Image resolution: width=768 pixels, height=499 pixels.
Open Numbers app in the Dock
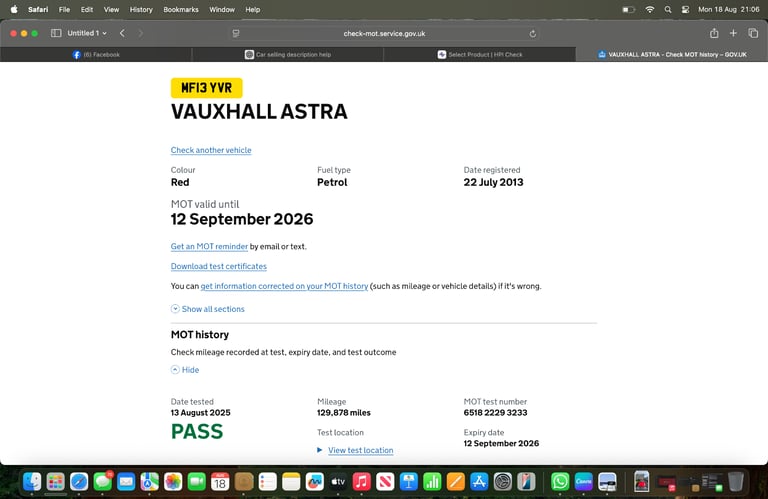click(x=432, y=482)
